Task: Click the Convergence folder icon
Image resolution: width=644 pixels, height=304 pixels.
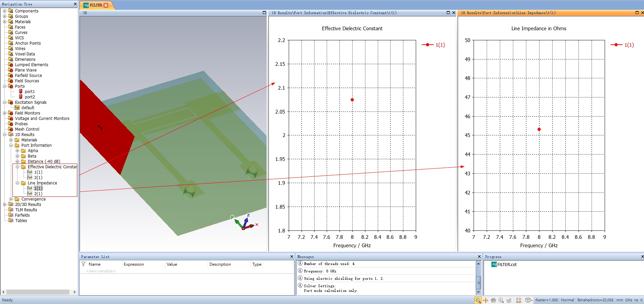Action: click(x=17, y=199)
